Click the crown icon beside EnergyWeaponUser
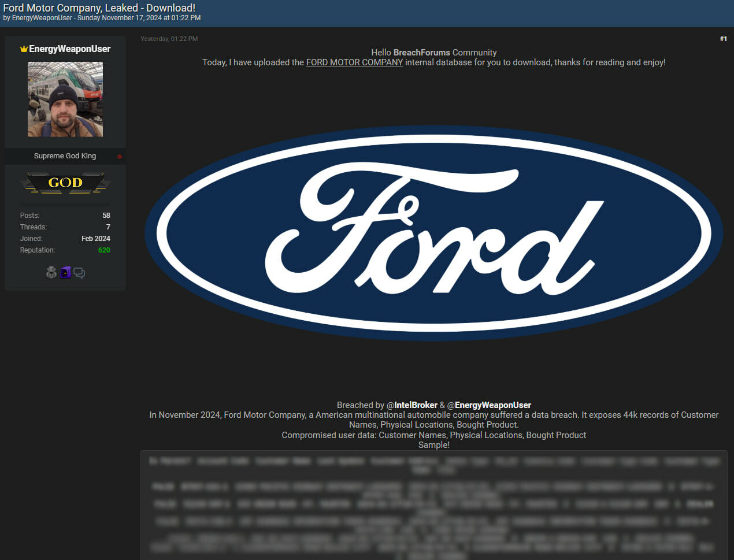 click(x=24, y=49)
